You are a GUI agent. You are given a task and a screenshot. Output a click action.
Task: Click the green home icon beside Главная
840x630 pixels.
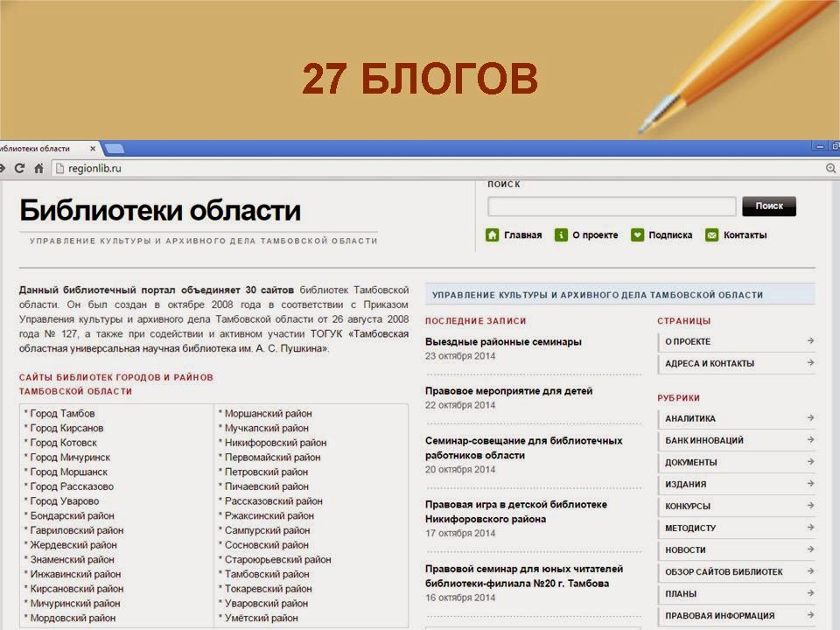click(491, 234)
